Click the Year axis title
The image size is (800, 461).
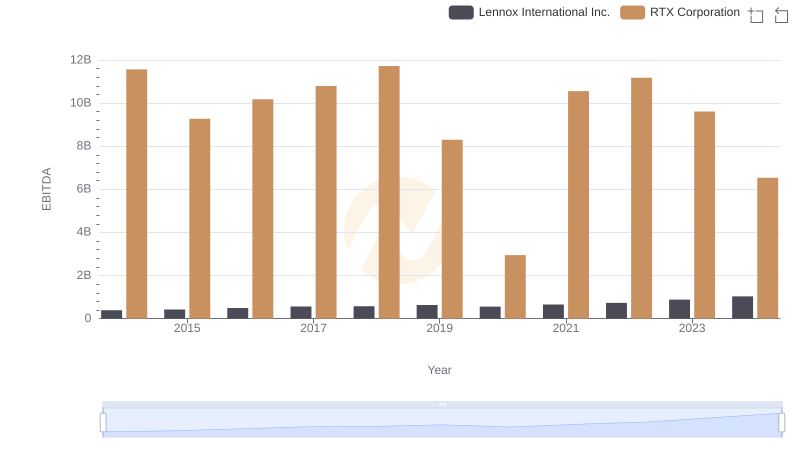click(x=439, y=370)
